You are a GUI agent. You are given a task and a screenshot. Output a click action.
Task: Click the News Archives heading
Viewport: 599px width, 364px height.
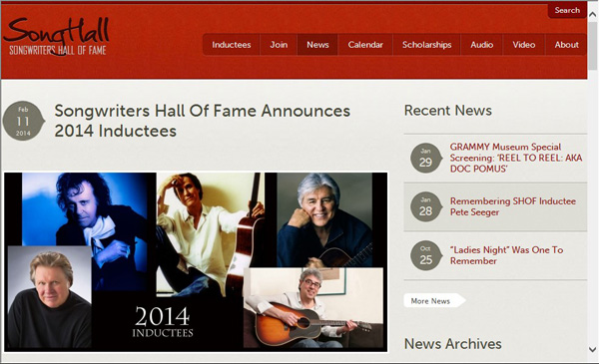pos(452,344)
